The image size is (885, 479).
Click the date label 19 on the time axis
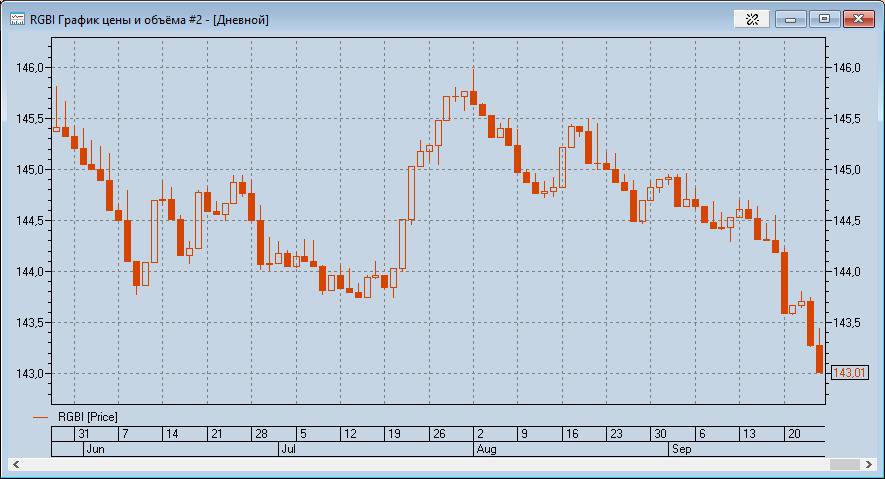click(394, 434)
